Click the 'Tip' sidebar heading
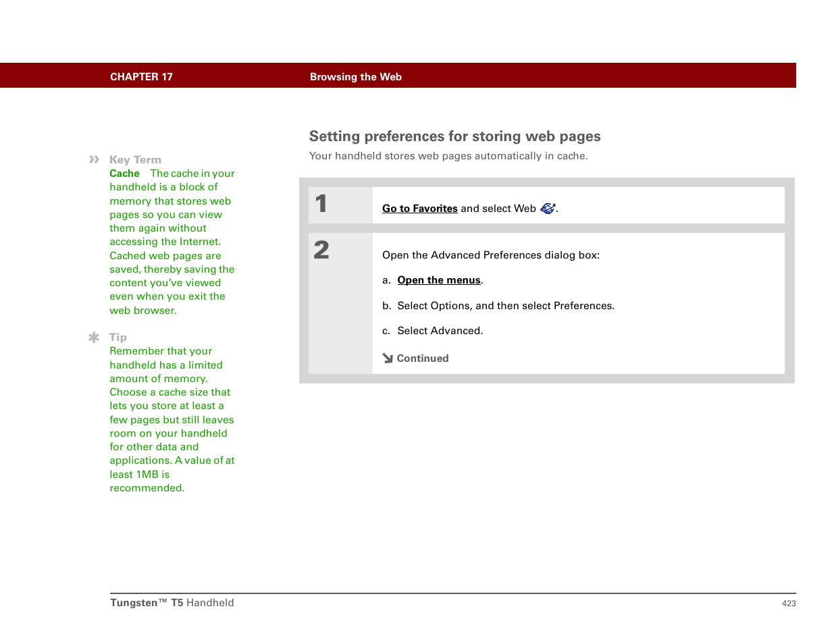Image resolution: width=834 pixels, height=644 pixels. [x=118, y=338]
